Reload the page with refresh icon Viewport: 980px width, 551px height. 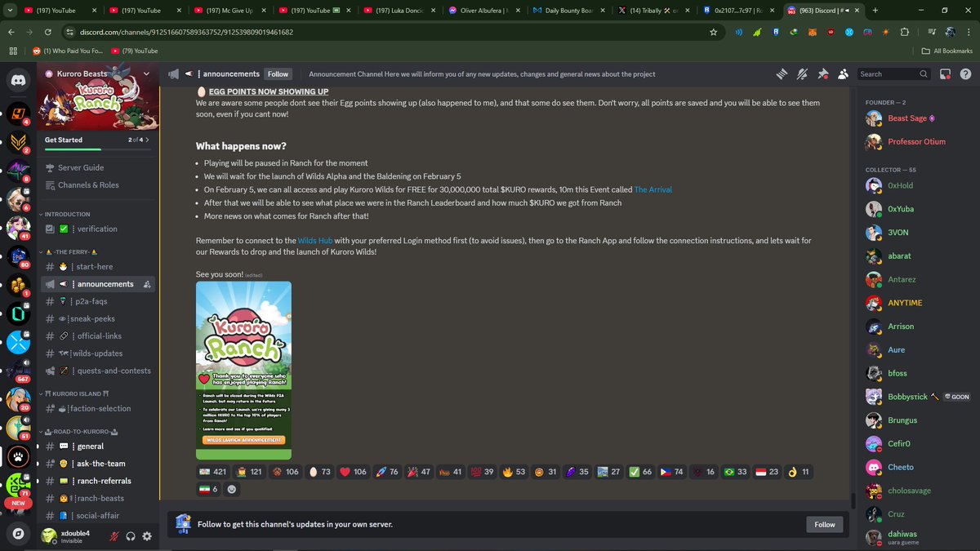pyautogui.click(x=48, y=32)
